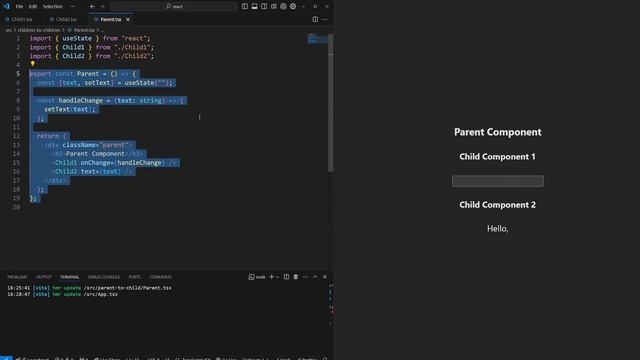
Task: Go back with the left arrow
Action: coord(93,7)
